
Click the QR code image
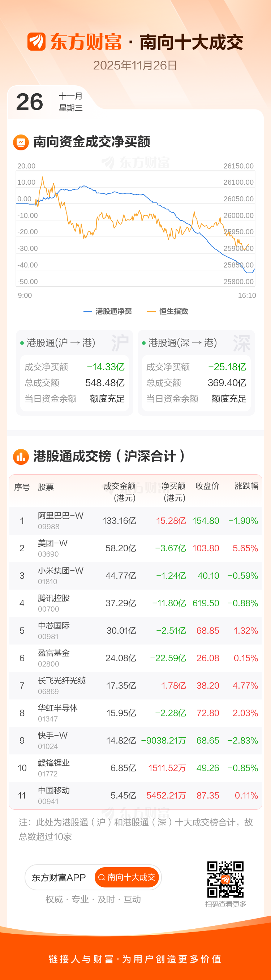coord(225,879)
